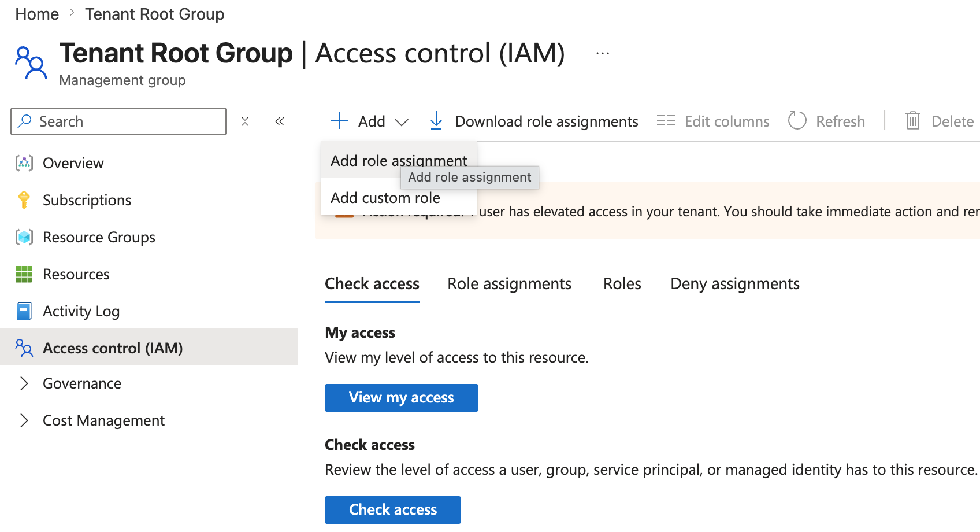Open the Deny assignments tab
The image size is (980, 532).
tap(735, 283)
